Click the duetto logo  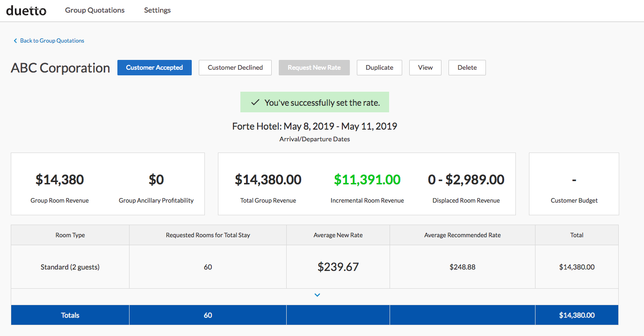click(26, 10)
